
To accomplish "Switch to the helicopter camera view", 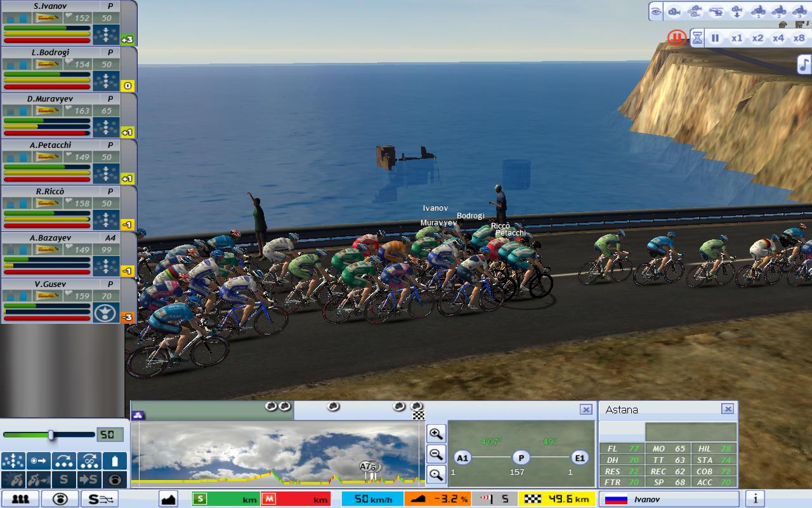I will [716, 11].
